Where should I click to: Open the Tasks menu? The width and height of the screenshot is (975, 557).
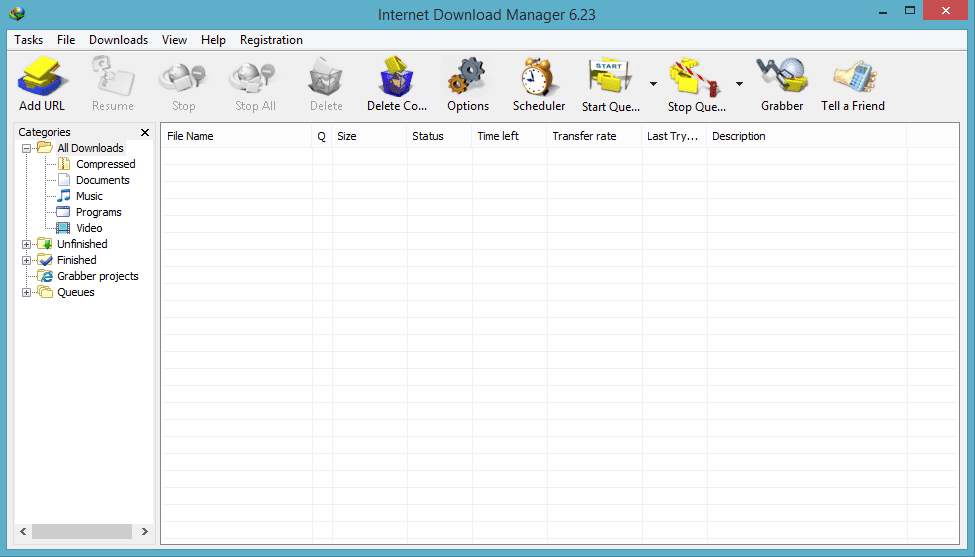(29, 40)
